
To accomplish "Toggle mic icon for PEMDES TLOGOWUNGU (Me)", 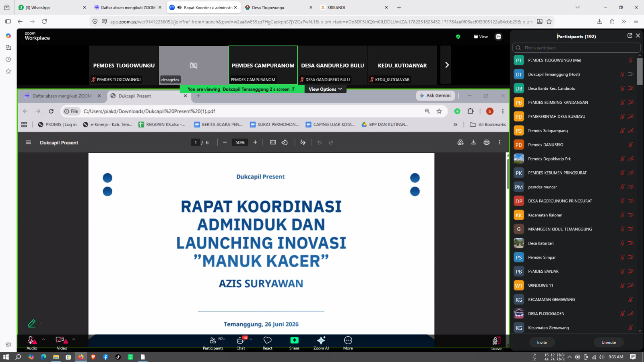I will click(631, 60).
